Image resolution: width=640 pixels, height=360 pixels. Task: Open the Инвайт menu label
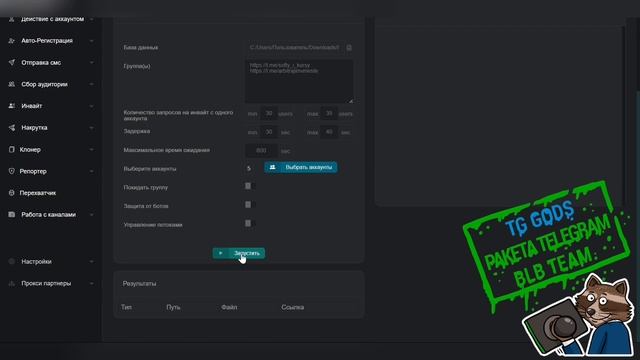(31, 106)
